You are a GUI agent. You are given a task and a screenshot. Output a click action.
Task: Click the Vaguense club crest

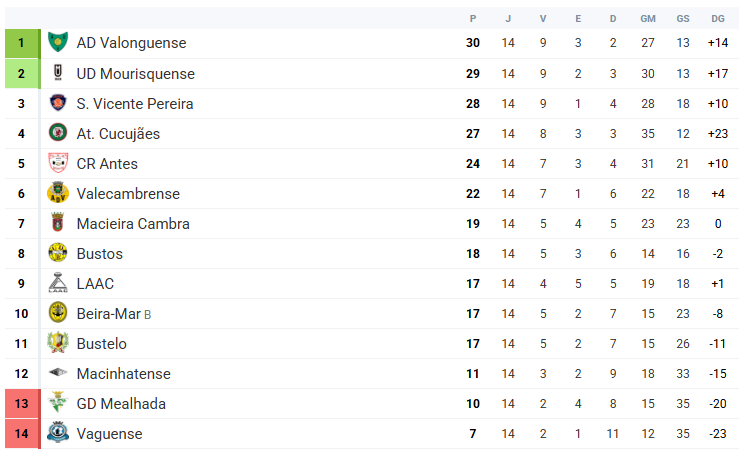tap(57, 434)
